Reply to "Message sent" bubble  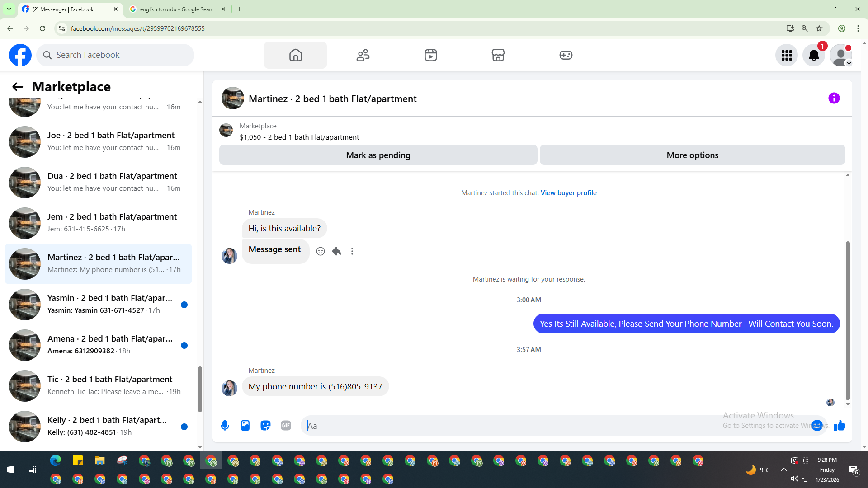[336, 251]
